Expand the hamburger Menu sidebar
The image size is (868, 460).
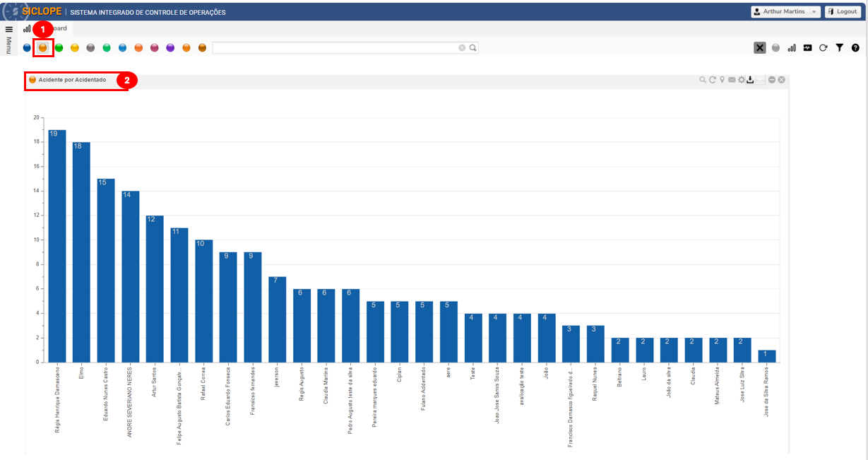coord(9,30)
